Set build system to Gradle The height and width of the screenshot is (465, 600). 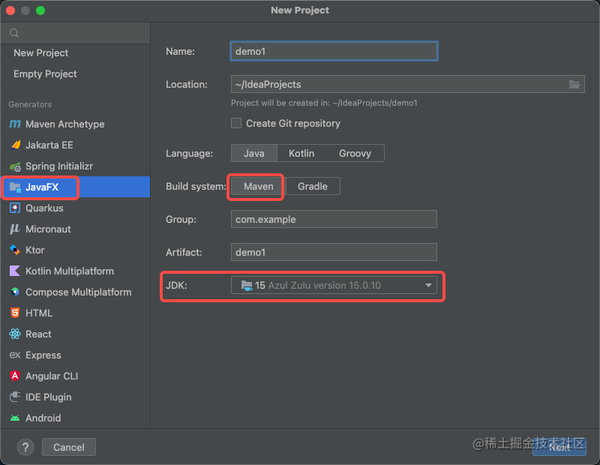(x=313, y=186)
